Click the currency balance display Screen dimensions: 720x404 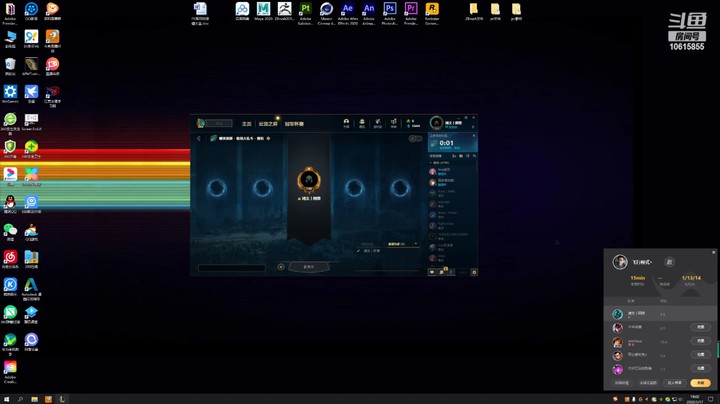[x=413, y=123]
